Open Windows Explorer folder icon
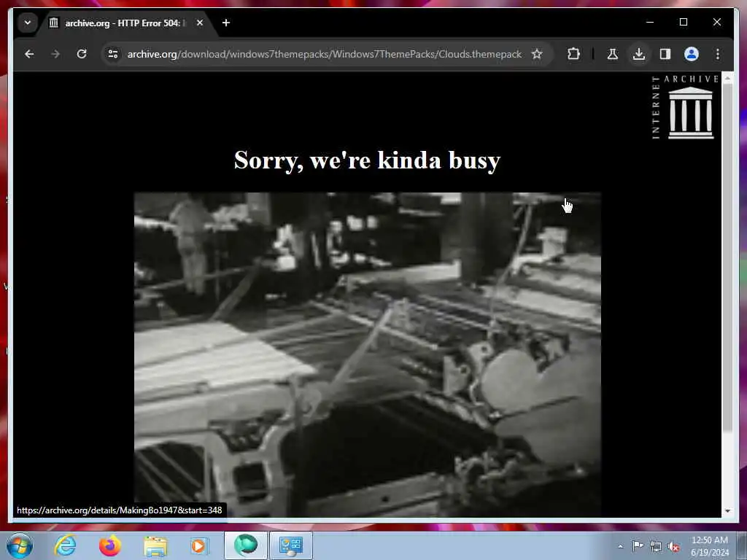 click(x=155, y=545)
